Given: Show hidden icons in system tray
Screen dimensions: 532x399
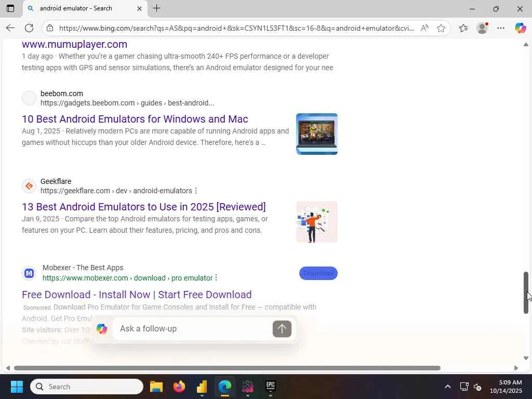Looking at the screenshot, I should [x=448, y=387].
